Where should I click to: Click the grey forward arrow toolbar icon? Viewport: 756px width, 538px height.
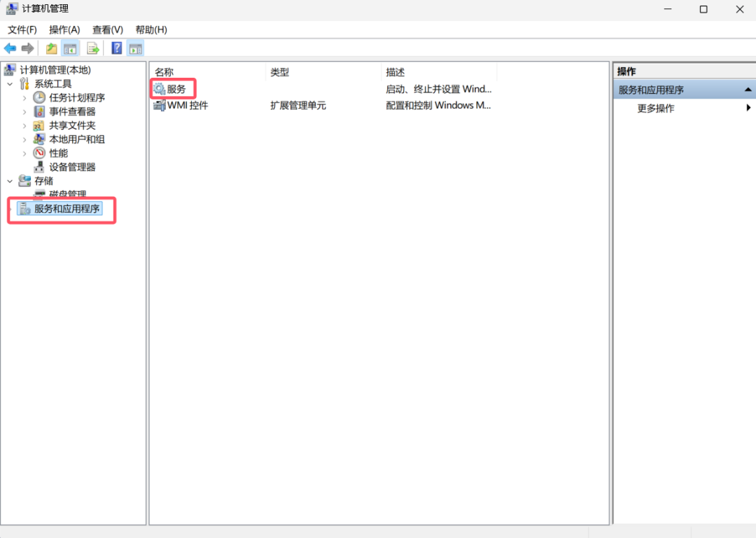click(27, 48)
